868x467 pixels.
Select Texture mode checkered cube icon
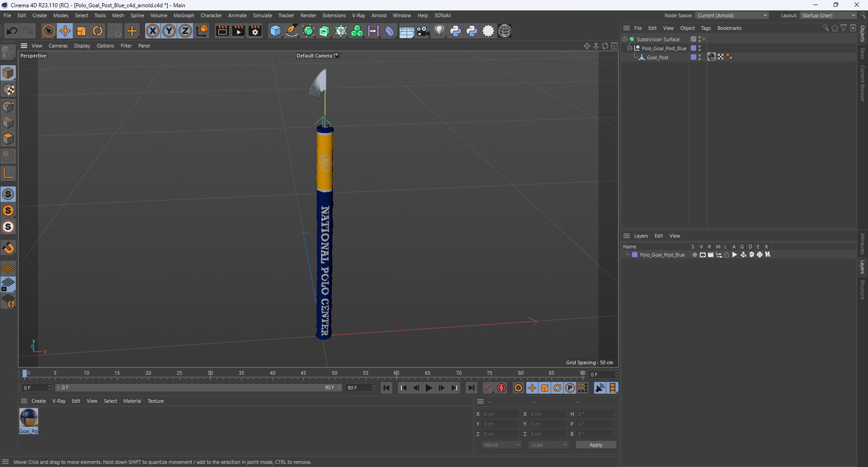[x=8, y=90]
